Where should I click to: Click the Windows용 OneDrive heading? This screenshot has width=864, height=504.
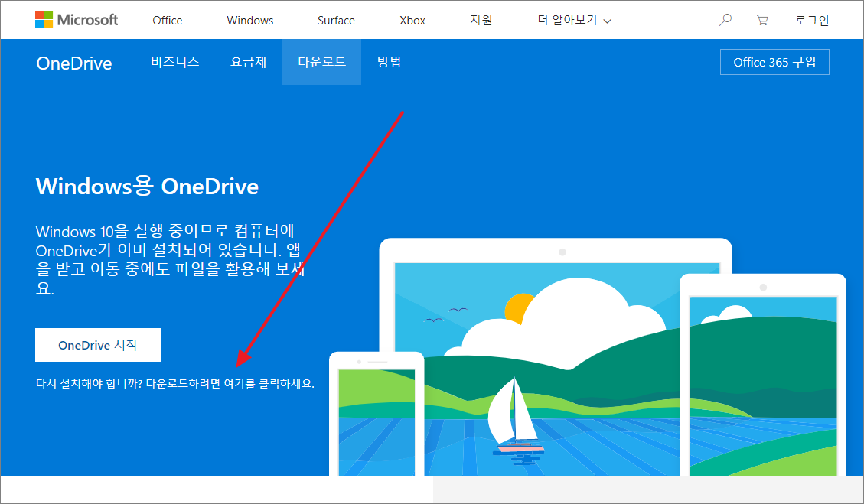click(147, 187)
